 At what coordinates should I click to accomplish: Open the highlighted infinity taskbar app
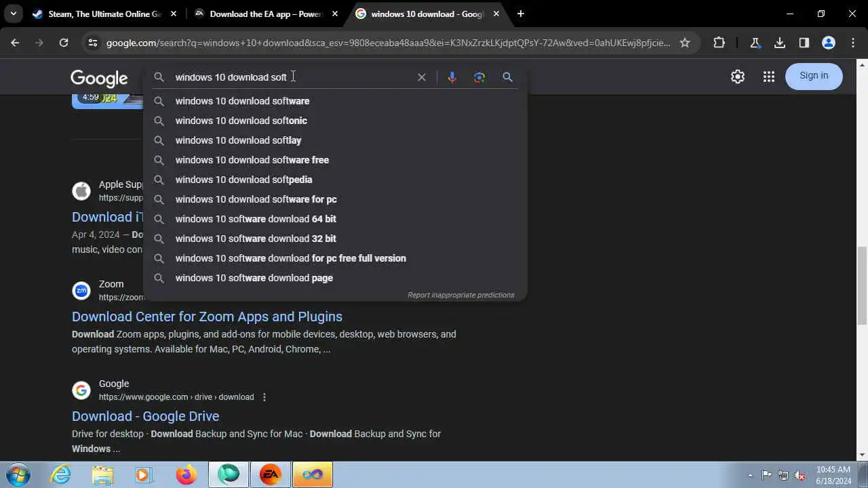point(313,474)
